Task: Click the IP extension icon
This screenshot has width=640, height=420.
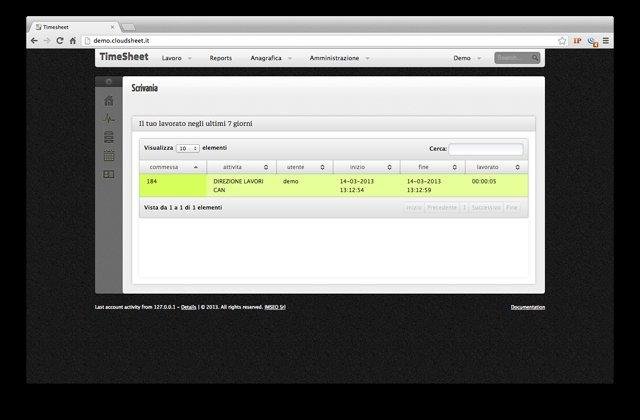Action: pyautogui.click(x=577, y=40)
